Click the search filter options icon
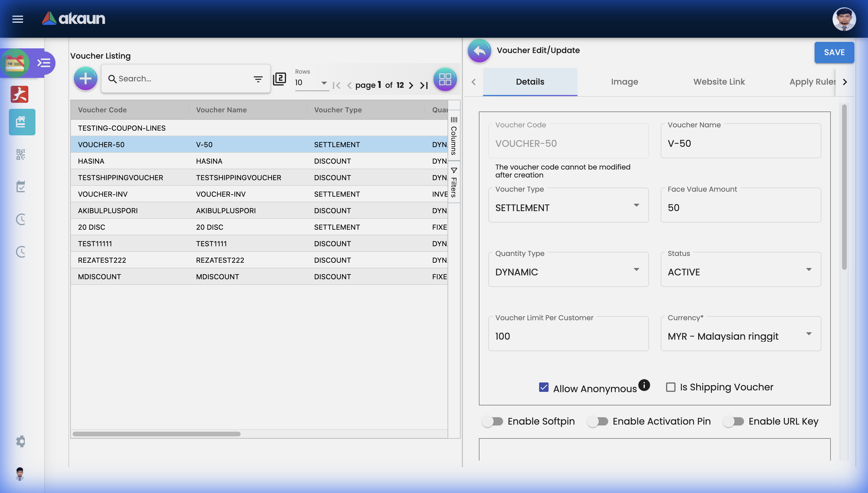The image size is (868, 493). [x=258, y=79]
